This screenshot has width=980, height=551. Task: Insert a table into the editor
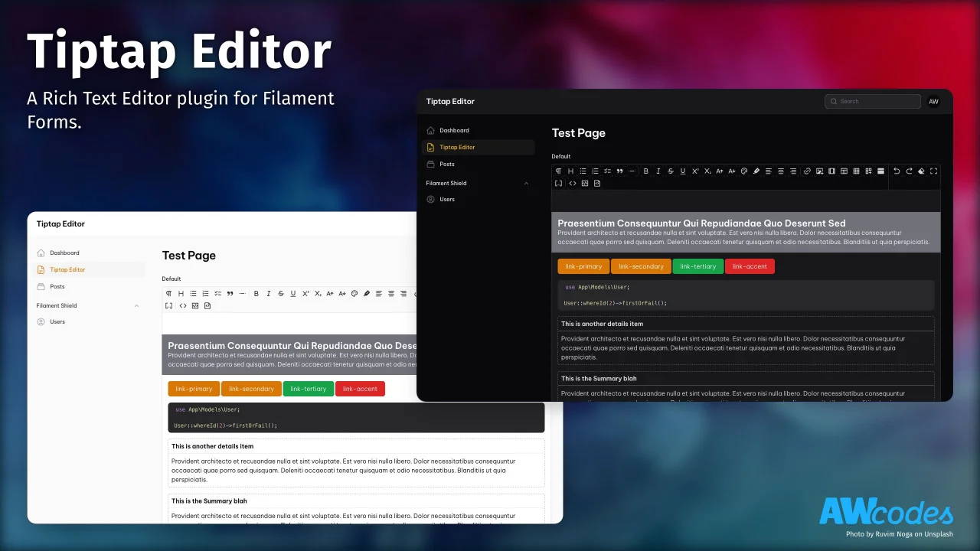(x=844, y=171)
